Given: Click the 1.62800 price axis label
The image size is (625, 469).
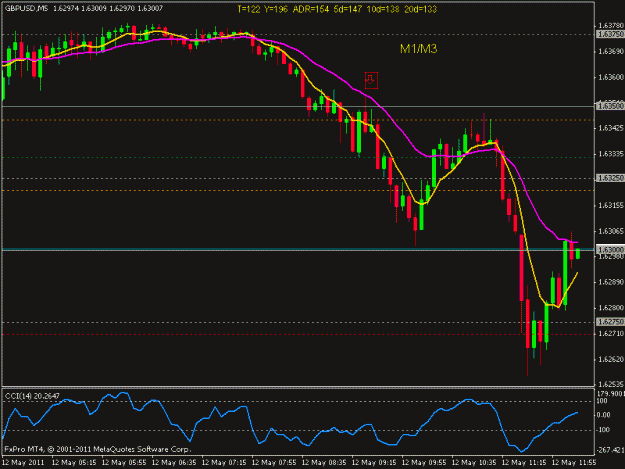Looking at the screenshot, I should pyautogui.click(x=611, y=308).
